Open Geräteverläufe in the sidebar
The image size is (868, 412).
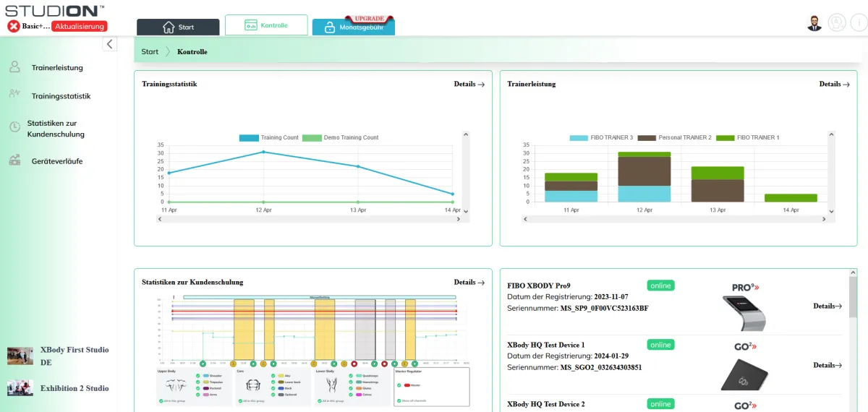coord(57,161)
